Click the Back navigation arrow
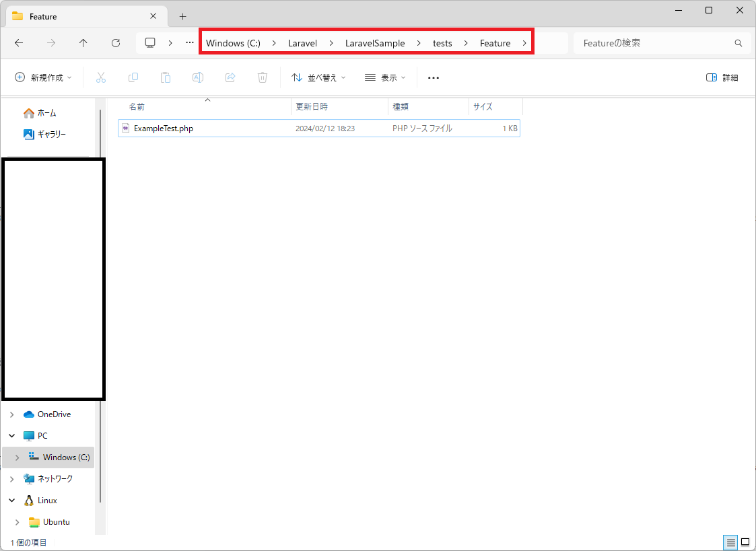 (x=19, y=43)
